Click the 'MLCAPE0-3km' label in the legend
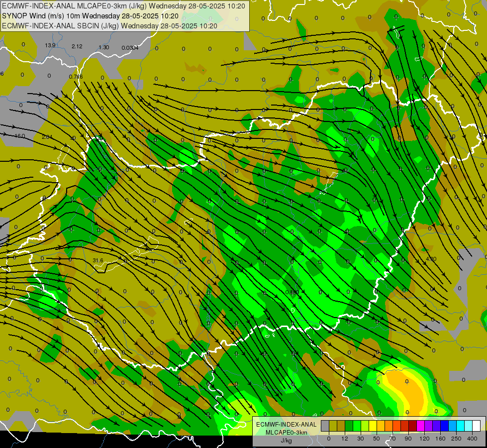This screenshot has height=448, width=487. 286,433
